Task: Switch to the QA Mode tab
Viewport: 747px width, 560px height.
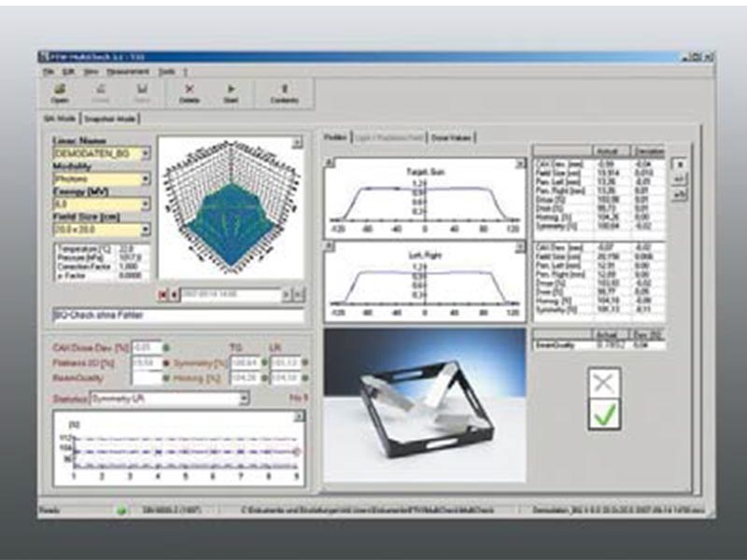Action: click(60, 119)
